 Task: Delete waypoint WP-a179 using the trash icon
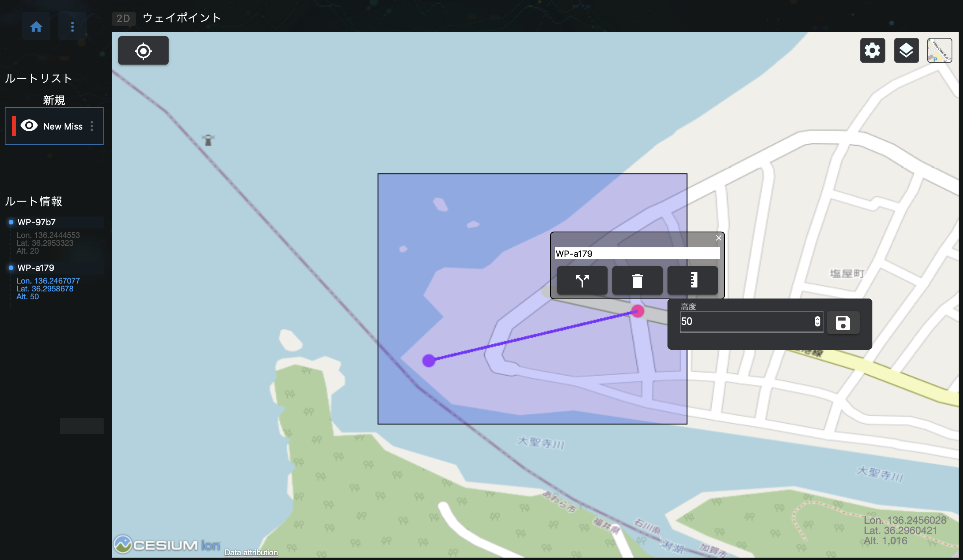coord(637,280)
